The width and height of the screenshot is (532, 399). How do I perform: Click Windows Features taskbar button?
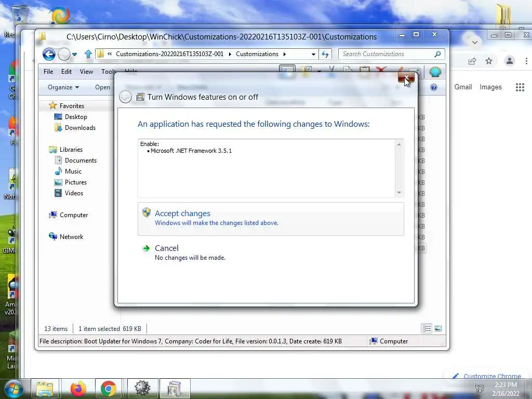(175, 389)
